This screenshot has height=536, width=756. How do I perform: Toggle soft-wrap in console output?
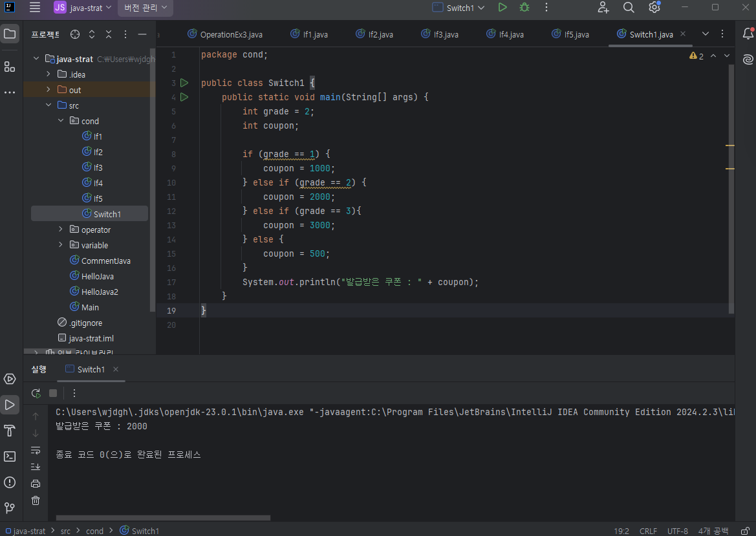tap(36, 450)
